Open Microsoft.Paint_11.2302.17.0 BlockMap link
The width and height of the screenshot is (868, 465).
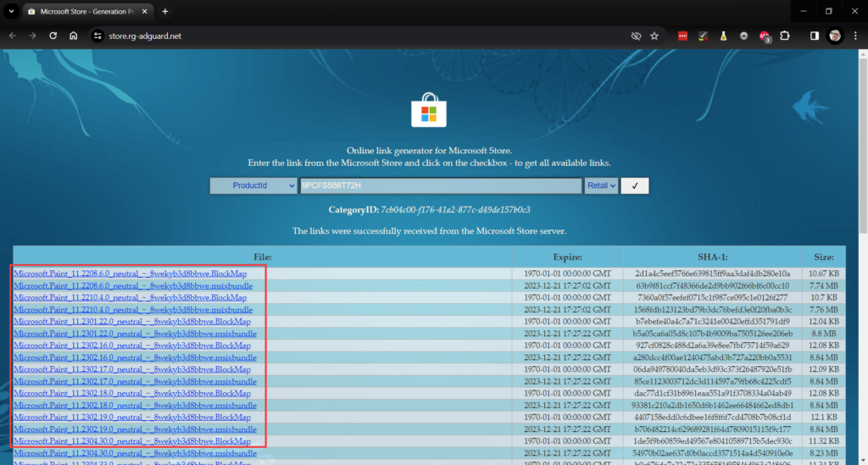(x=132, y=369)
